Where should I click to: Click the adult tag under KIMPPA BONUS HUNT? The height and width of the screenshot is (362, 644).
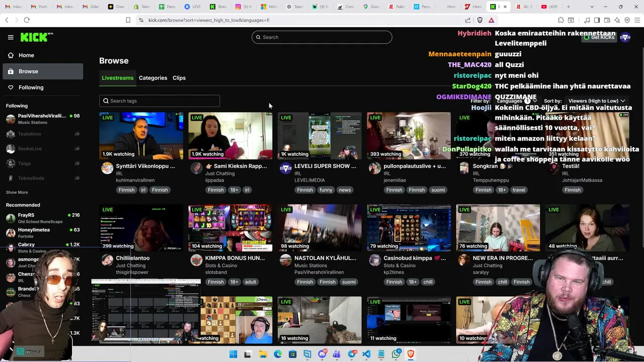click(x=251, y=282)
